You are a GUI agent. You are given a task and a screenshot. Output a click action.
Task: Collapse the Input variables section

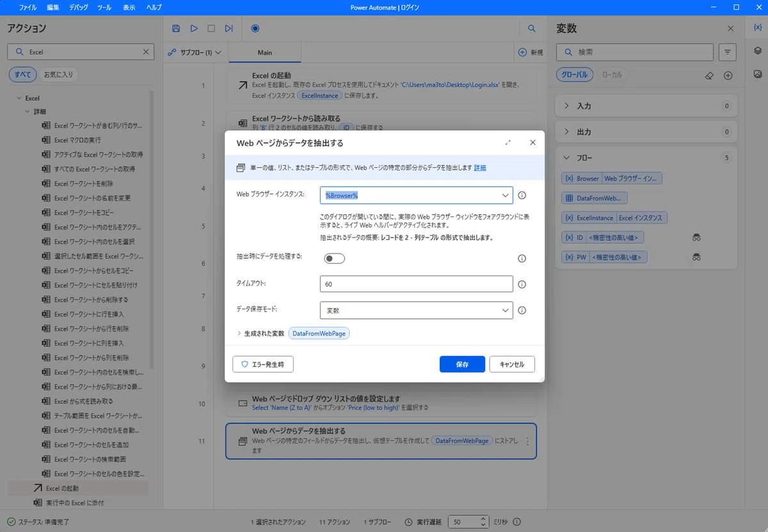[x=567, y=106]
